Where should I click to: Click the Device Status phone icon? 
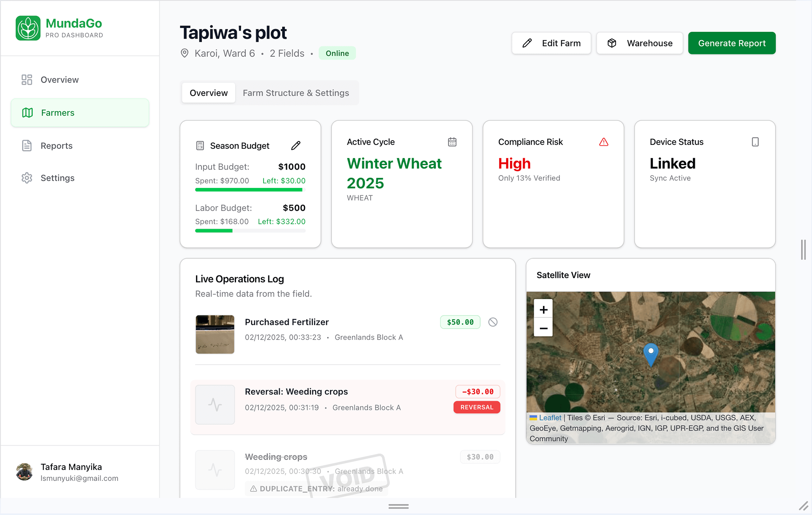[755, 142]
